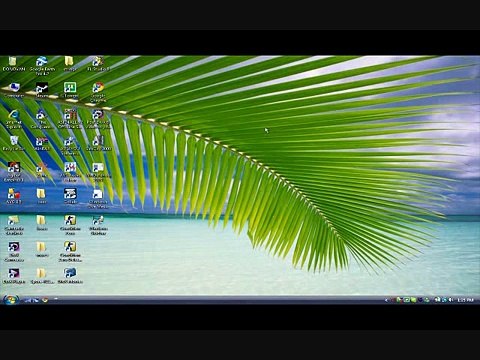The width and height of the screenshot is (480, 360).
Task: Open the Windows Start menu orb
Action: (x=11, y=300)
